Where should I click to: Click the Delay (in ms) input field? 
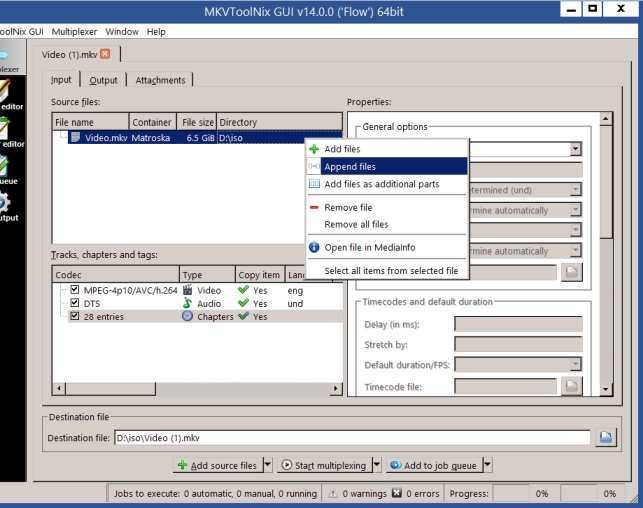518,324
